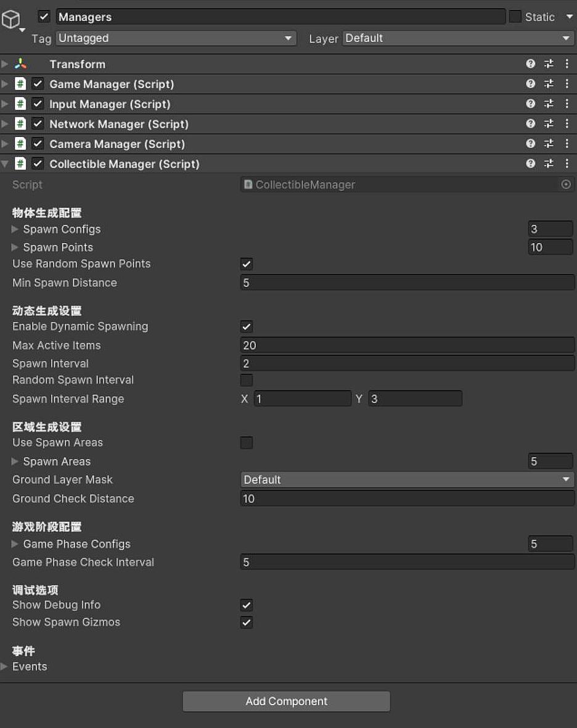The image size is (577, 728).
Task: Enable the Random Spawn Interval checkbox
Action: click(247, 380)
